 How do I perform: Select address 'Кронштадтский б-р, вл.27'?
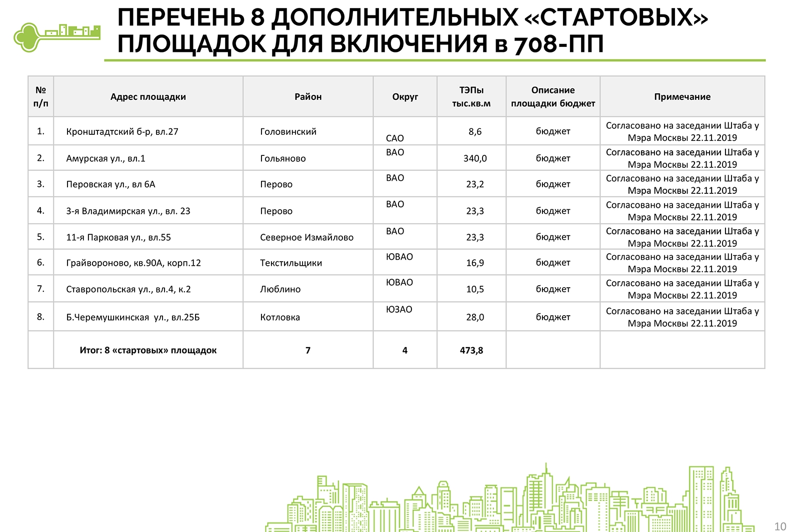point(122,132)
